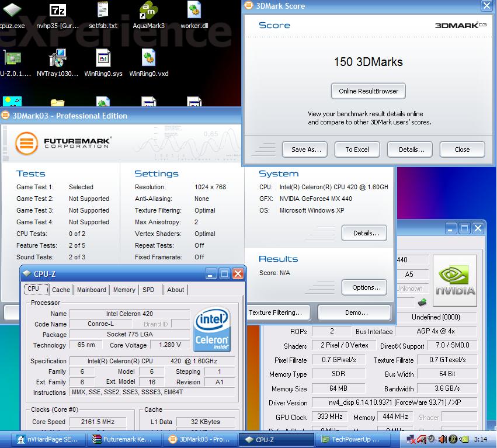Image resolution: width=497 pixels, height=448 pixels.
Task: Switch to CPU-Z taskbar item
Action: [276, 439]
